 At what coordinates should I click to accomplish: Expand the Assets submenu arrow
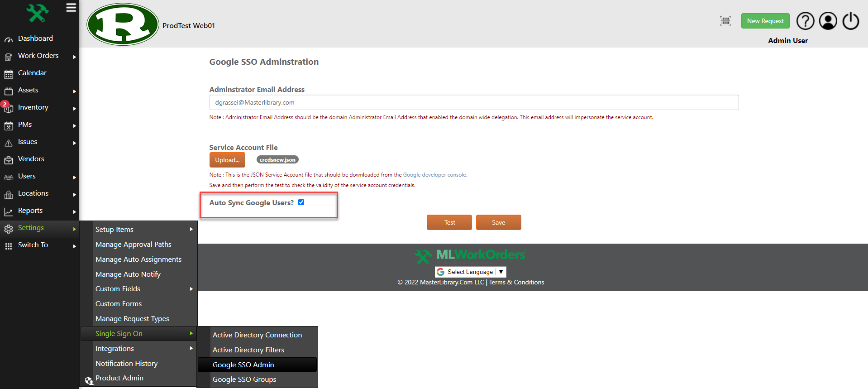pyautogui.click(x=74, y=91)
